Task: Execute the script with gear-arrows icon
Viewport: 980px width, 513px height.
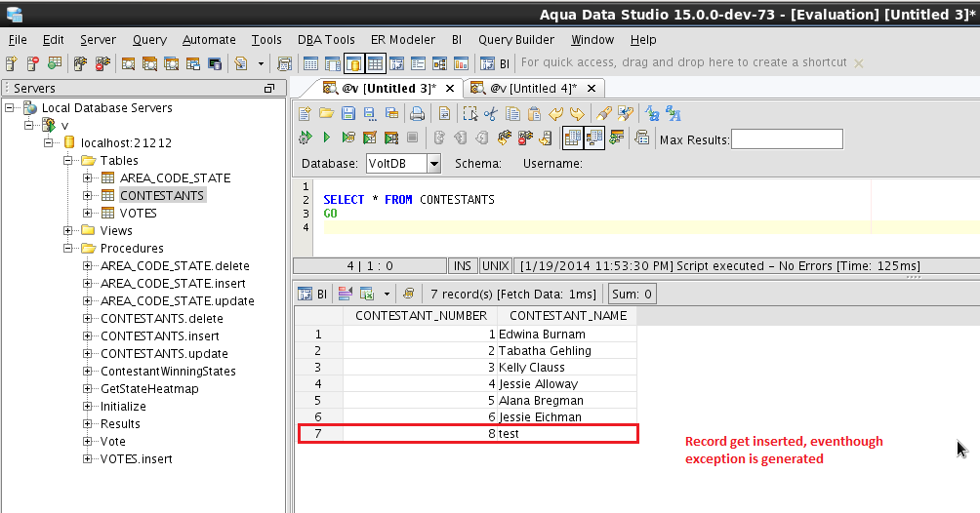Action: (305, 138)
